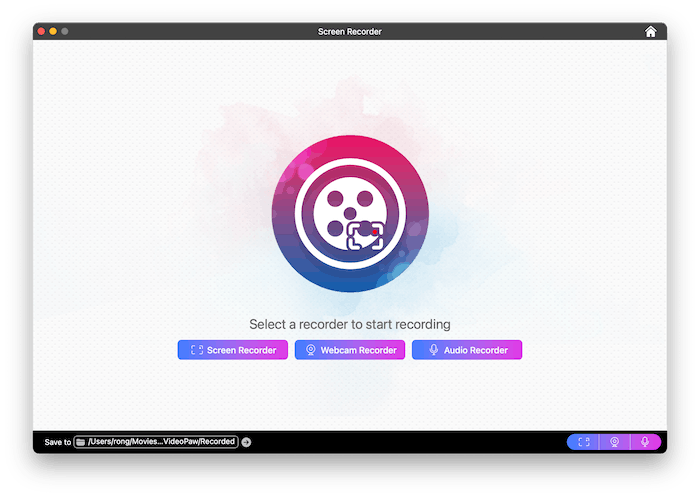Open the Screen Recorder mode

(x=233, y=350)
